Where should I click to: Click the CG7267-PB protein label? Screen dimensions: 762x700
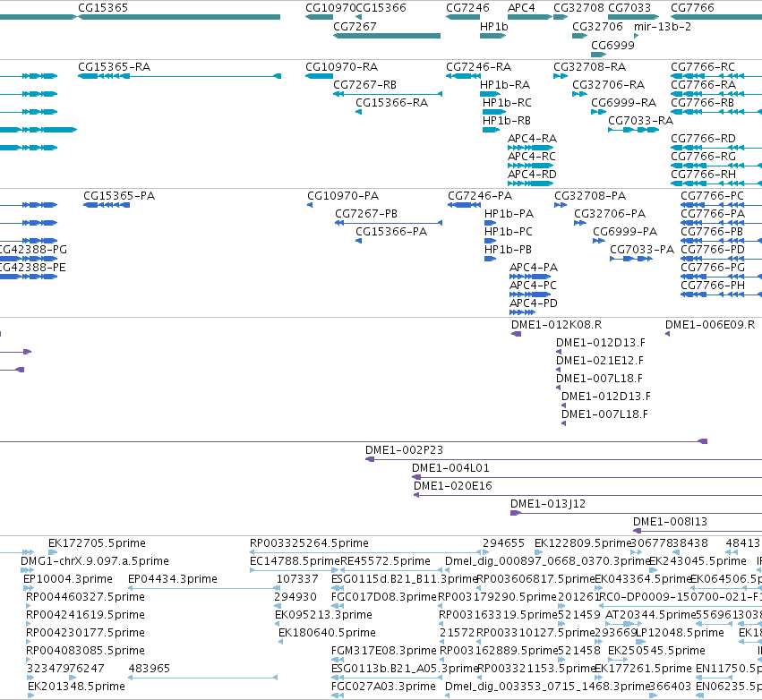(366, 214)
